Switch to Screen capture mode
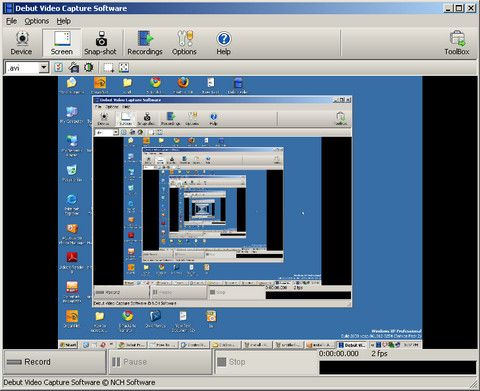 click(x=62, y=43)
